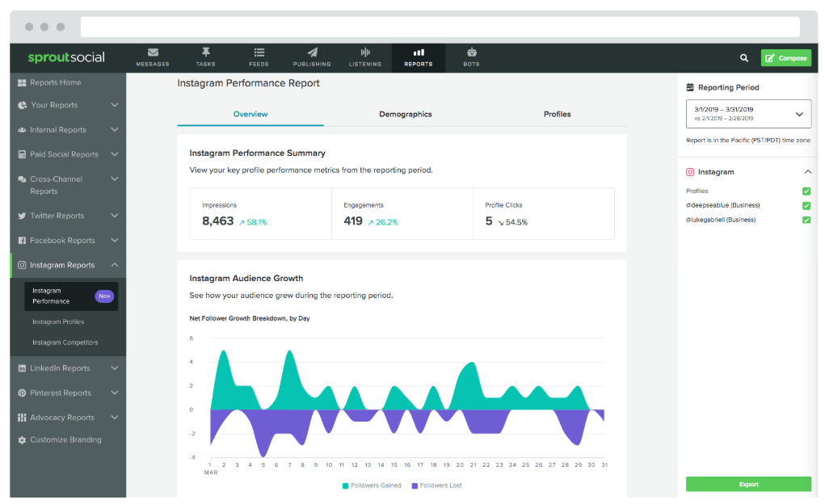
Task: Toggle Followers Lost legend series
Action: click(x=436, y=485)
